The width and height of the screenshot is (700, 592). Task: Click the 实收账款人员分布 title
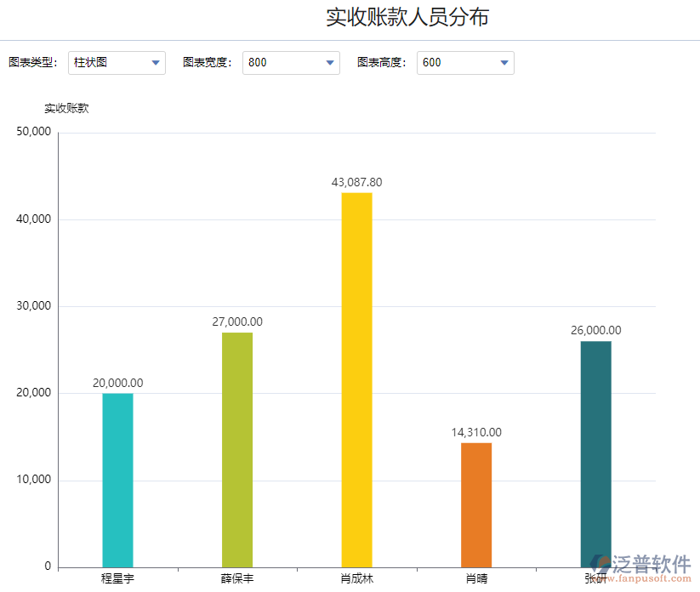pos(407,17)
